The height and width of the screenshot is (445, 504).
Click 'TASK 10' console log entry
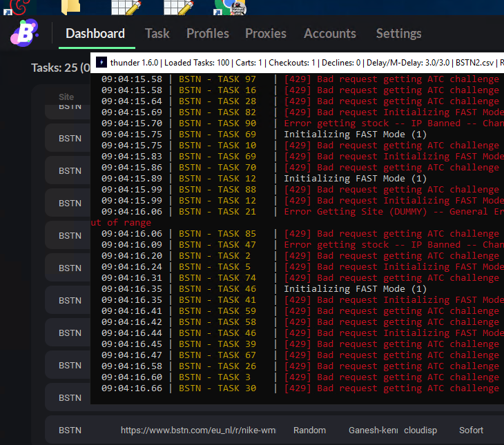[237, 145]
